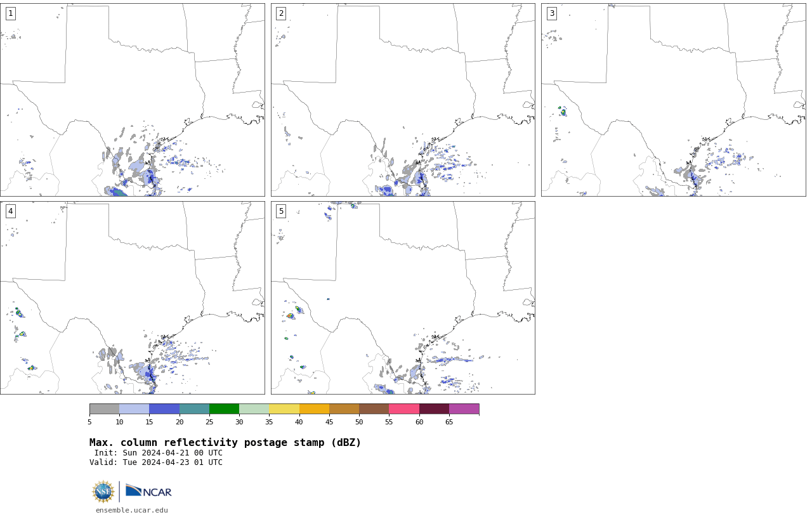Screen dimensions: 812x517
Task: Click the pink 55-60 dBZ swatch
Action: point(404,409)
